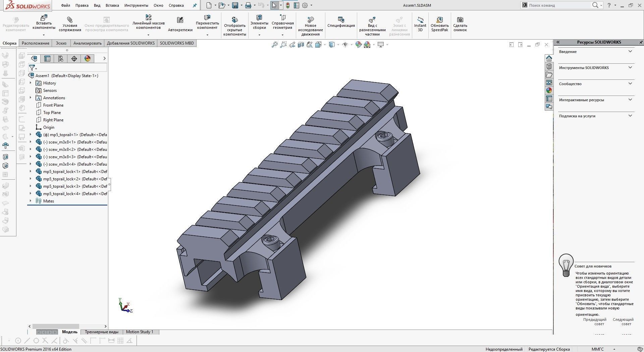
Task: Expand the Mates folder
Action: click(x=31, y=201)
